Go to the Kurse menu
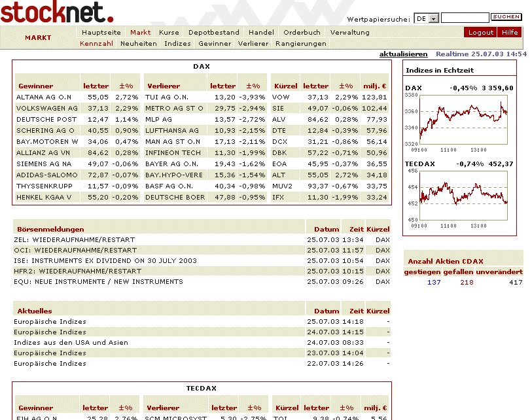The image size is (530, 420). pyautogui.click(x=169, y=33)
